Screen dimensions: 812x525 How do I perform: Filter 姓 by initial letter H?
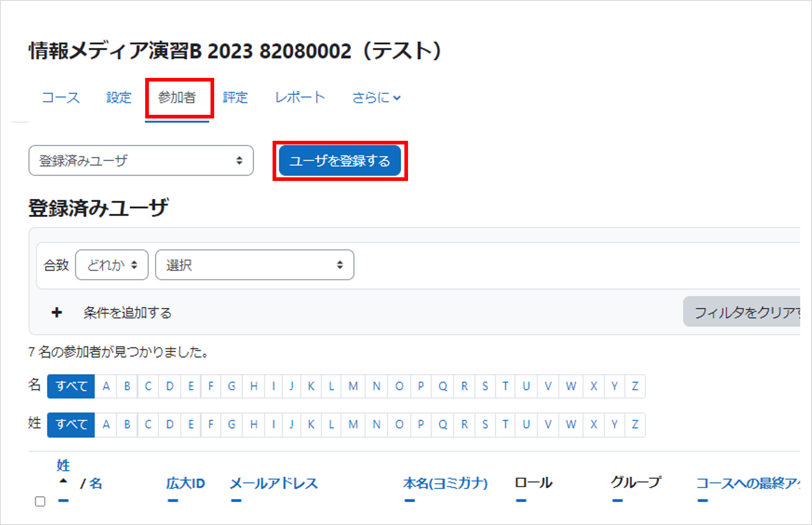254,425
